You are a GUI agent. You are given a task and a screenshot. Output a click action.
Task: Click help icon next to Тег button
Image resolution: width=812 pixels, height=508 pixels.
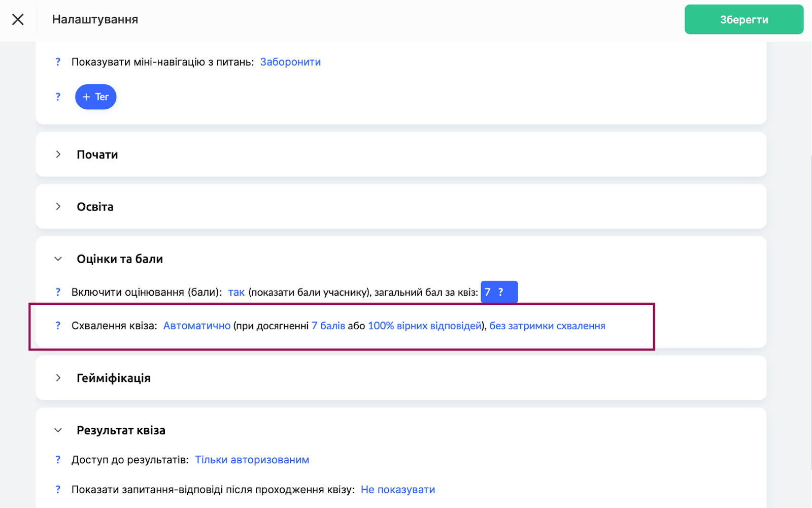[58, 97]
